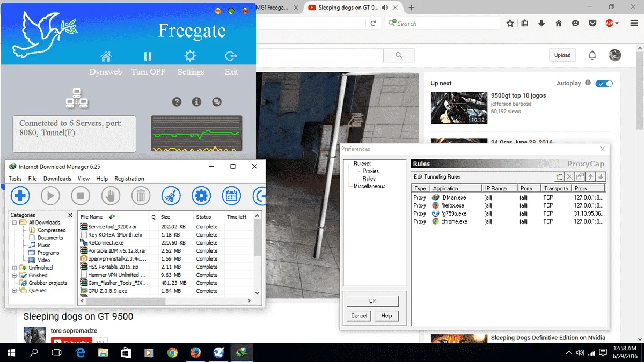Click Add URL plus icon in IDM
Viewport: 644px width, 362px height.
pyautogui.click(x=20, y=196)
